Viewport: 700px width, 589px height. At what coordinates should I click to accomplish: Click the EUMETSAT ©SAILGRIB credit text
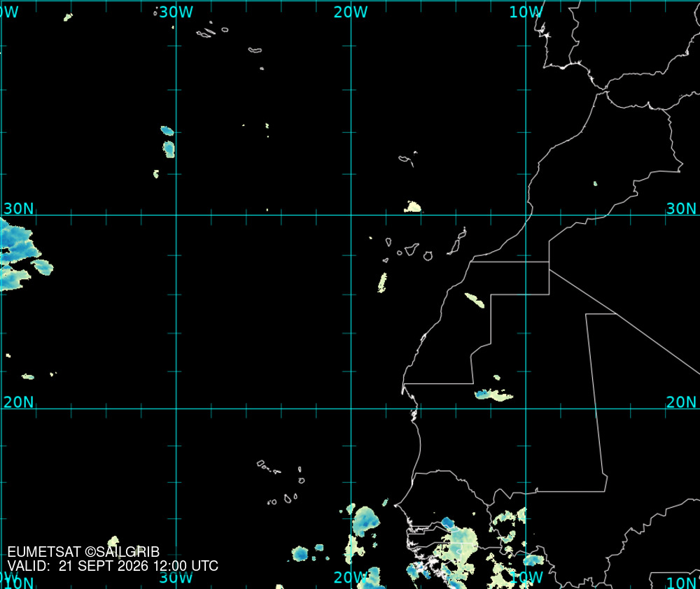click(x=83, y=552)
